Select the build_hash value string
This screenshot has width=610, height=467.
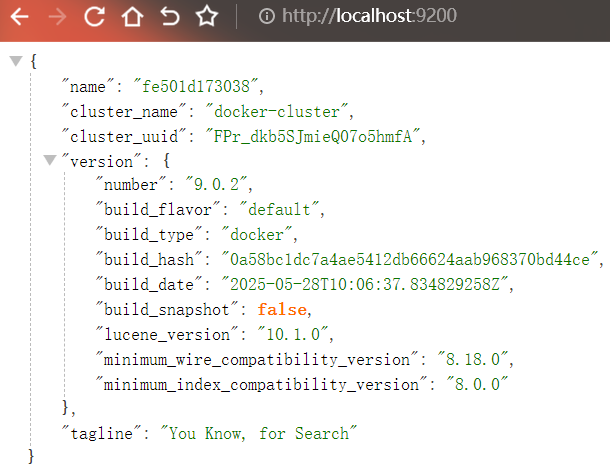[410, 260]
